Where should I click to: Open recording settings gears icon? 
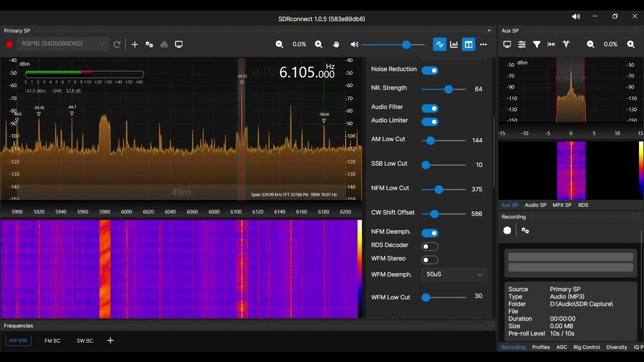[525, 230]
